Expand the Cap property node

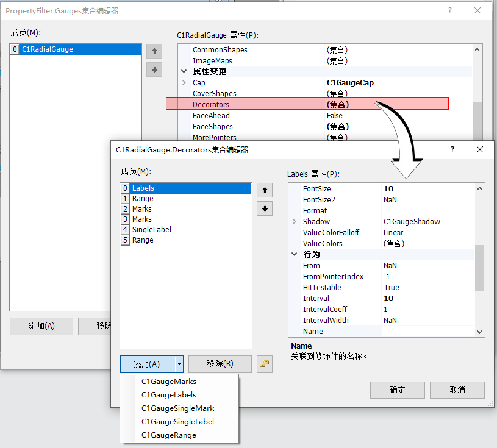184,83
